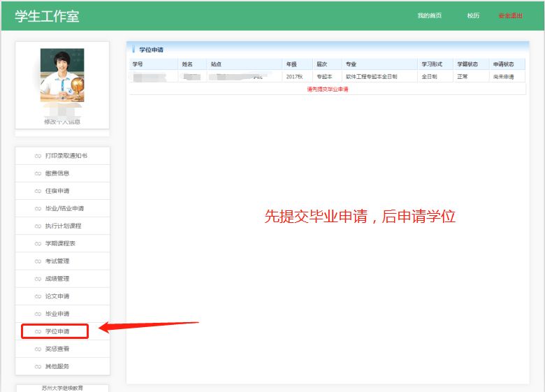The image size is (545, 392).
Task: Go to 我的首页 in top navigation
Action: pos(429,15)
